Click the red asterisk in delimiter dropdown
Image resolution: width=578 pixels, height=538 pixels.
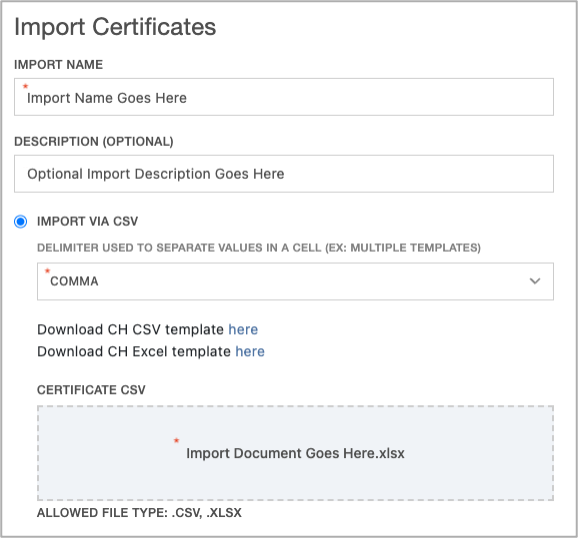pyautogui.click(x=47, y=271)
